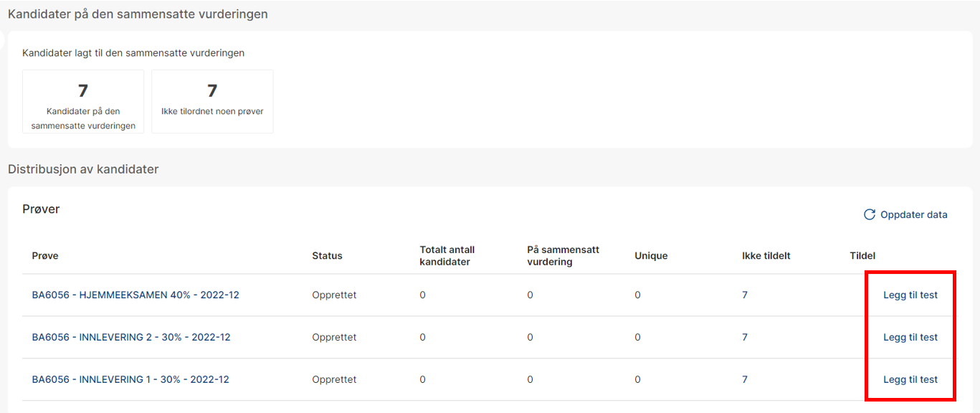Open unassigned count 7 in HJEMMEEKSAMEN row
The height and width of the screenshot is (413, 980).
pyautogui.click(x=745, y=295)
